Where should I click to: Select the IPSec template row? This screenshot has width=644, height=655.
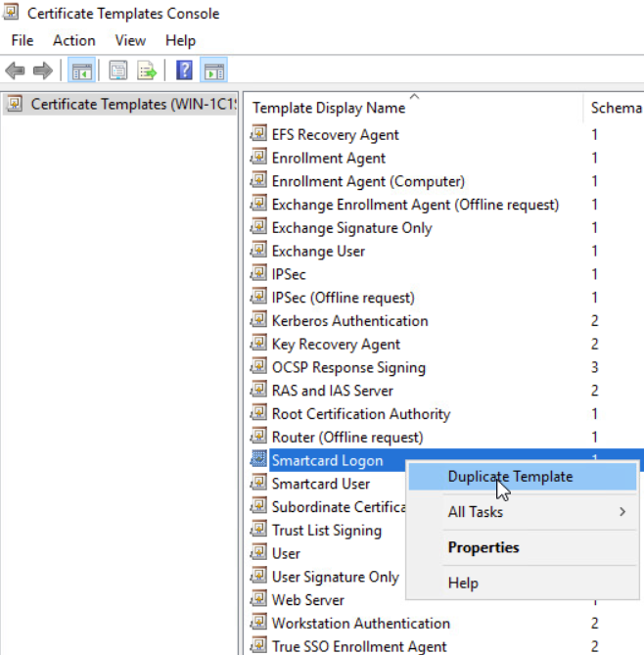289,274
